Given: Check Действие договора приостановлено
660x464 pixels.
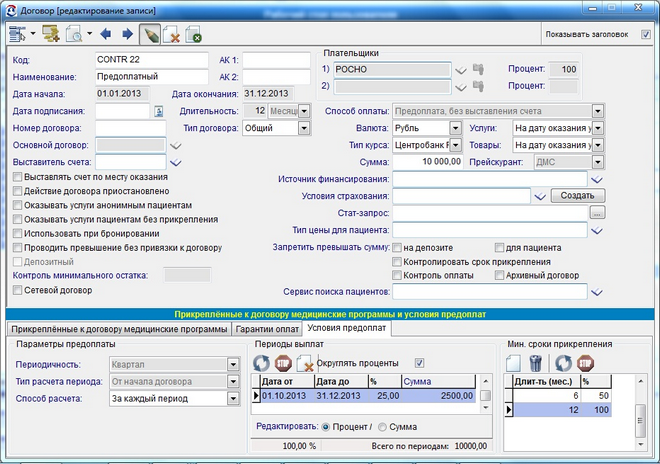Looking at the screenshot, I should pyautogui.click(x=17, y=191).
